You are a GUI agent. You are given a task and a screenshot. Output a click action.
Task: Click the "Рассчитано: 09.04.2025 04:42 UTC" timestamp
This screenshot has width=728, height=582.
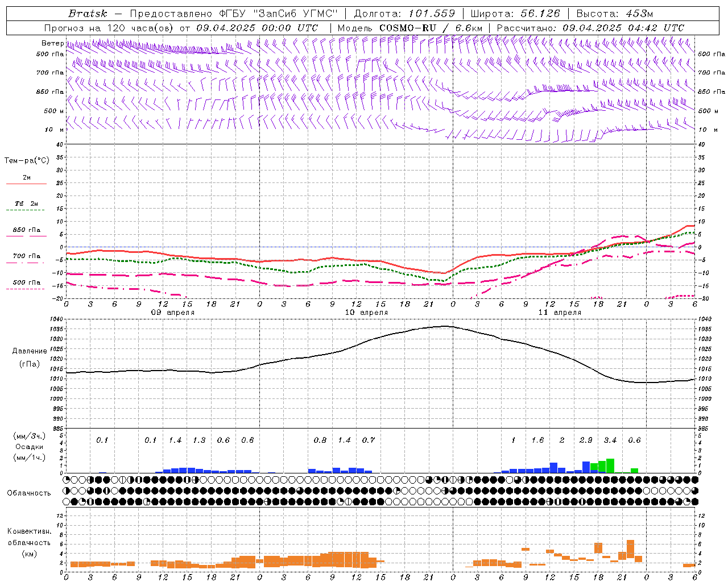click(x=590, y=28)
